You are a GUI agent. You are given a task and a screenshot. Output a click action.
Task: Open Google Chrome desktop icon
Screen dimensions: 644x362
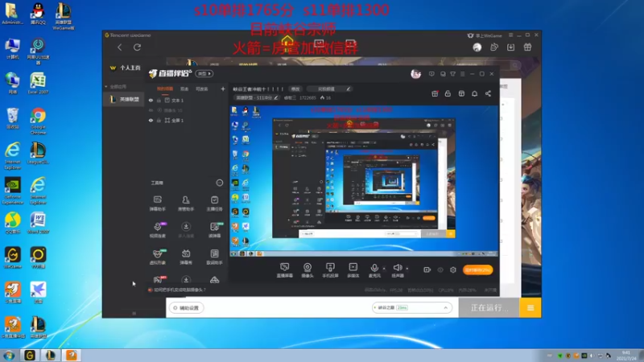click(38, 121)
